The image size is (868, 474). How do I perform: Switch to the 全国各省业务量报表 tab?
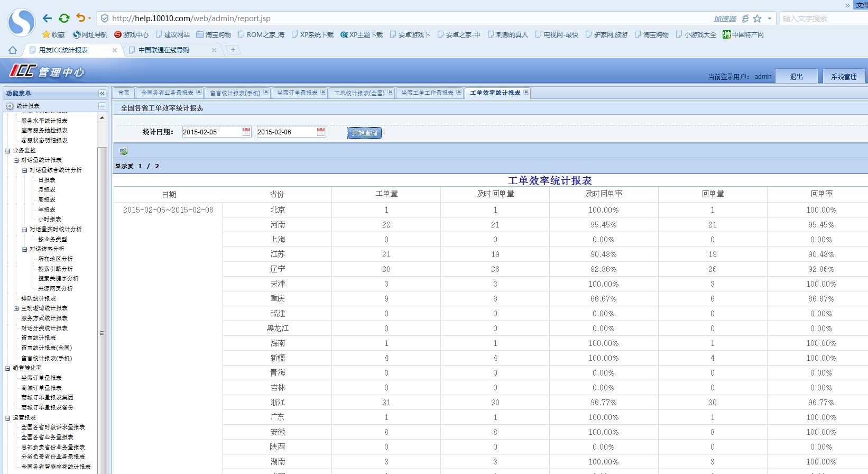167,93
